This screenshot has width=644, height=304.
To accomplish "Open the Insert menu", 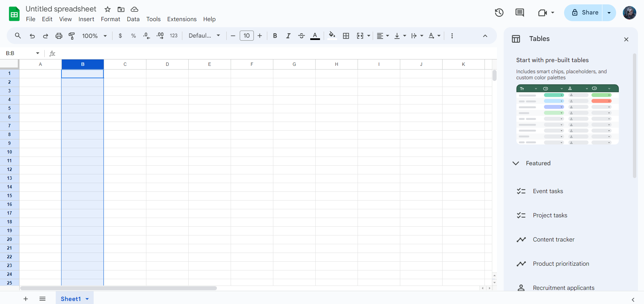I will (x=86, y=19).
